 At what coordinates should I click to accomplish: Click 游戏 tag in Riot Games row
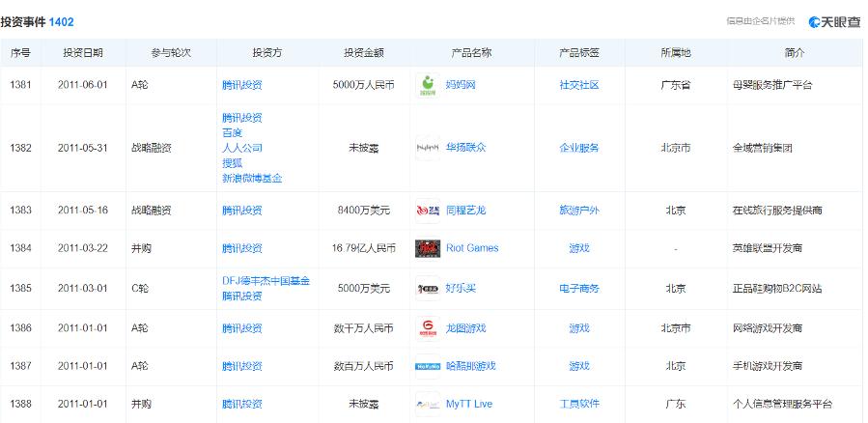(x=579, y=248)
